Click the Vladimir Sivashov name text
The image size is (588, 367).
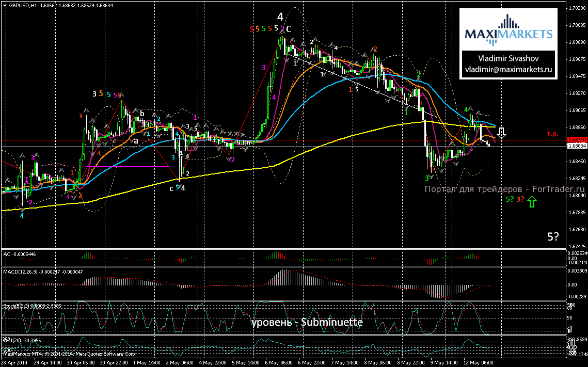click(x=508, y=58)
